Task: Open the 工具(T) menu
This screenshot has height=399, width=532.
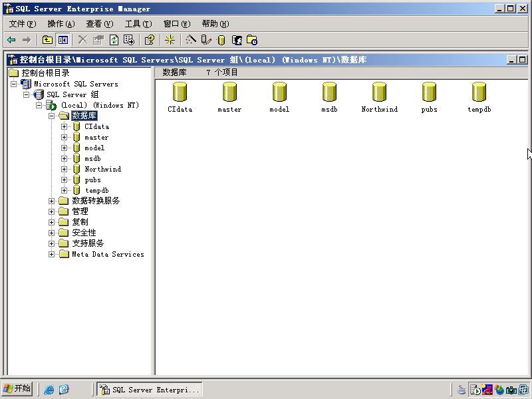Action: coord(138,24)
